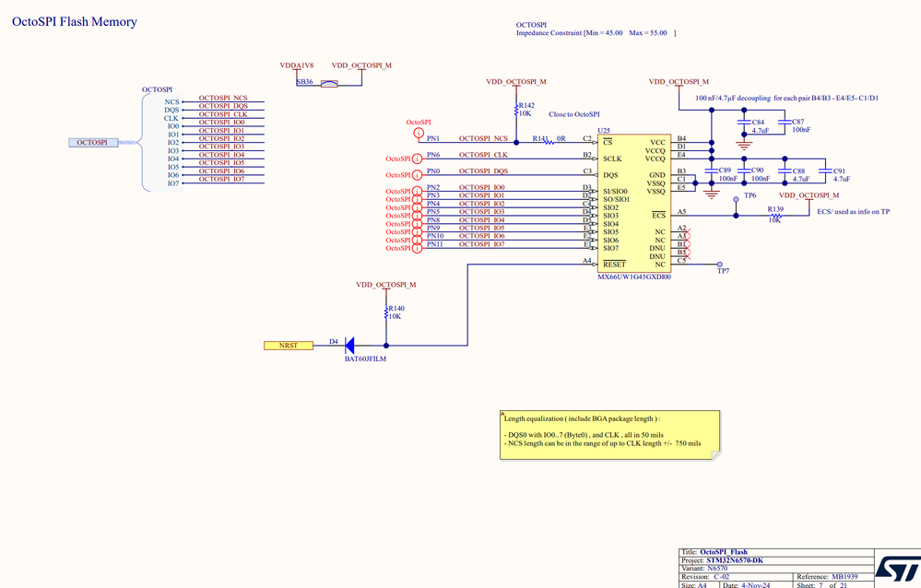
Task: Click VDD_OCTOSPI_M label above R142
Action: (x=516, y=82)
